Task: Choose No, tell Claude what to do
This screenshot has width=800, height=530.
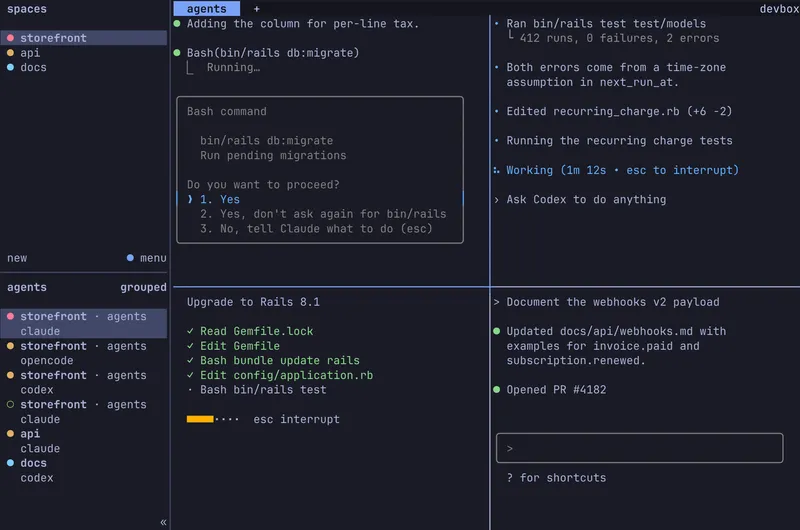Action: click(316, 229)
